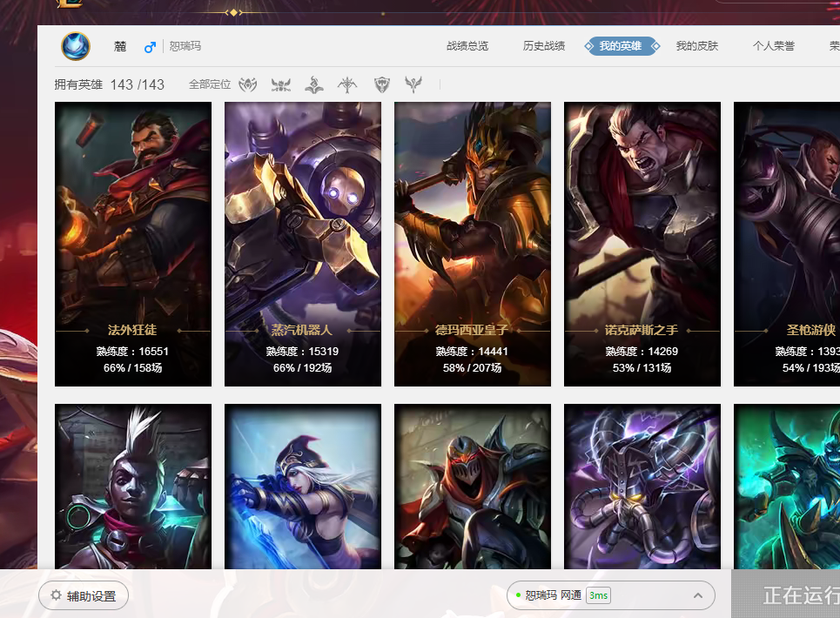The height and width of the screenshot is (618, 840).
Task: Select the red masked ninja hero card
Action: coord(473,487)
